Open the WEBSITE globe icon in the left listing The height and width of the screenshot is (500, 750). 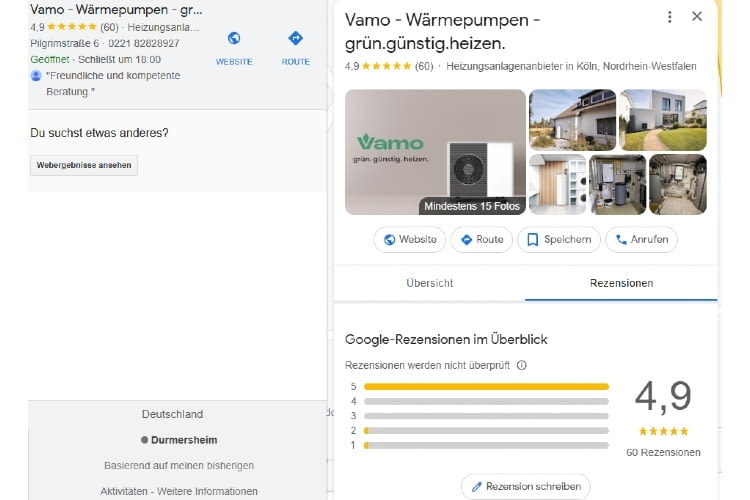(234, 38)
